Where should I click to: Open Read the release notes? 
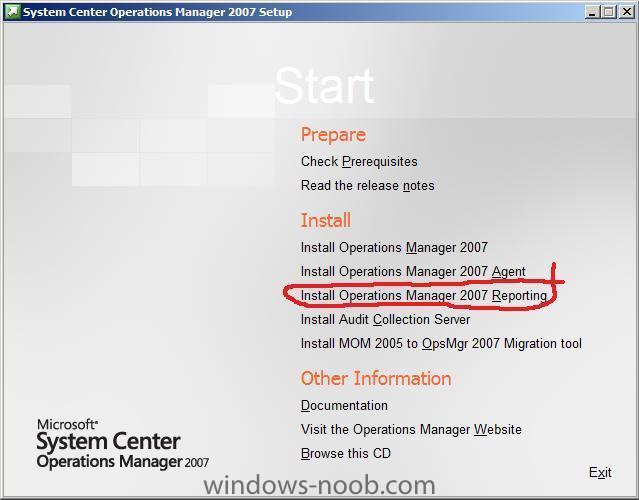tap(368, 186)
